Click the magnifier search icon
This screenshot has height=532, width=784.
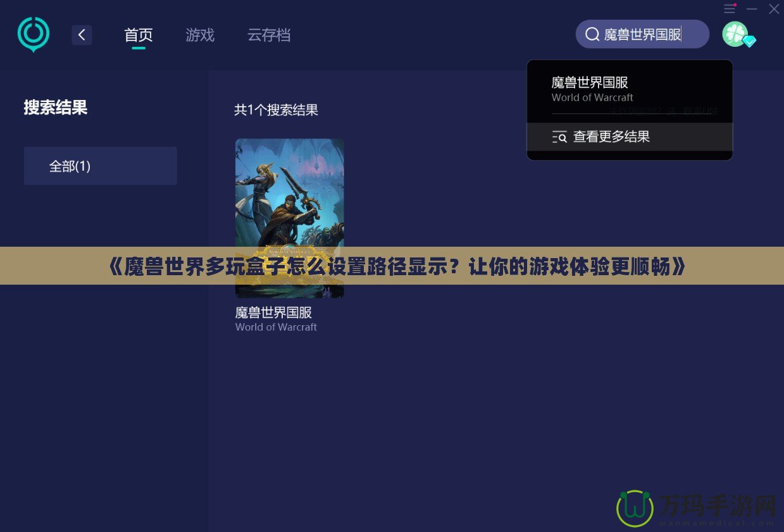point(592,34)
